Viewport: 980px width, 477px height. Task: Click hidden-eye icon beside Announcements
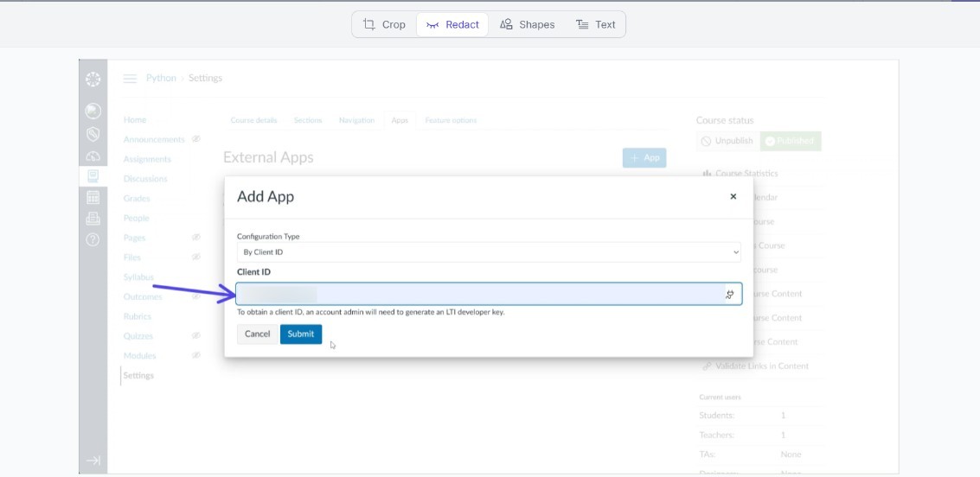[x=195, y=139]
